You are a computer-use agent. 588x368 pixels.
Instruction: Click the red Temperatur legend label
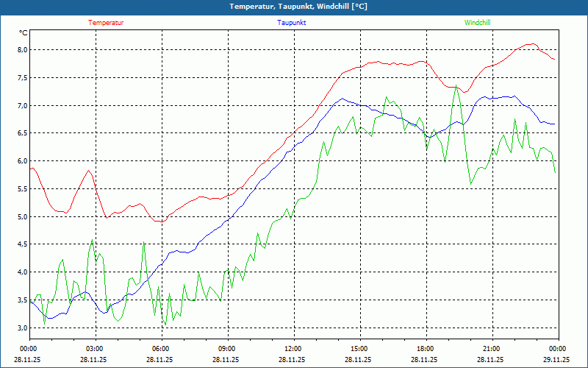coord(106,23)
